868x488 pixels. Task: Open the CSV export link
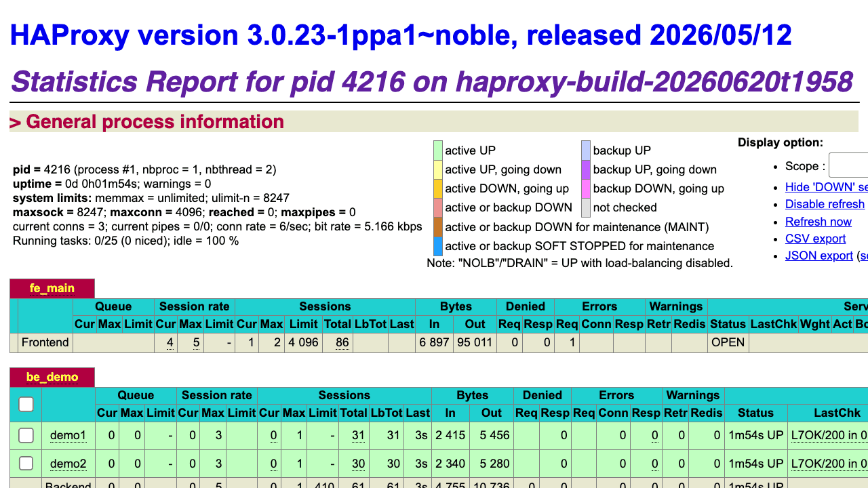click(x=815, y=239)
